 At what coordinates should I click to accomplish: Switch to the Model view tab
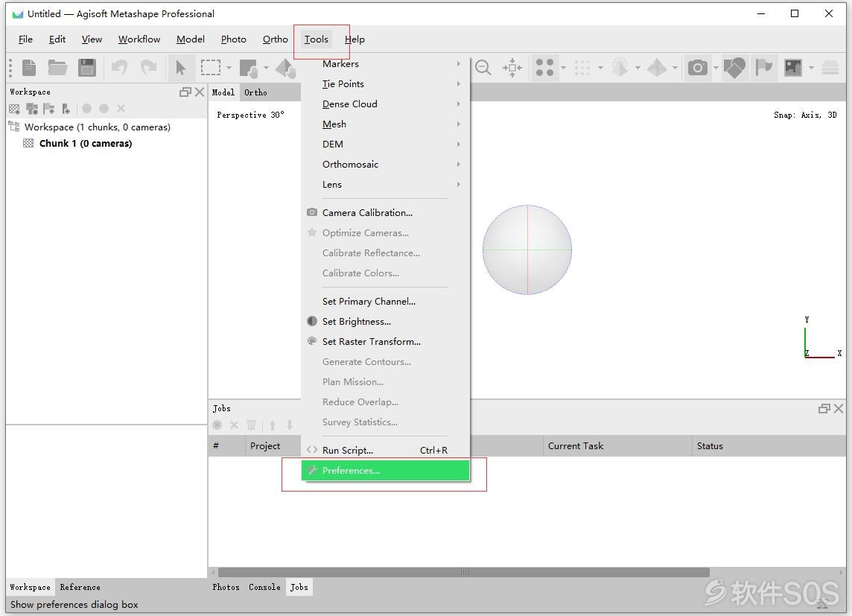tap(223, 92)
